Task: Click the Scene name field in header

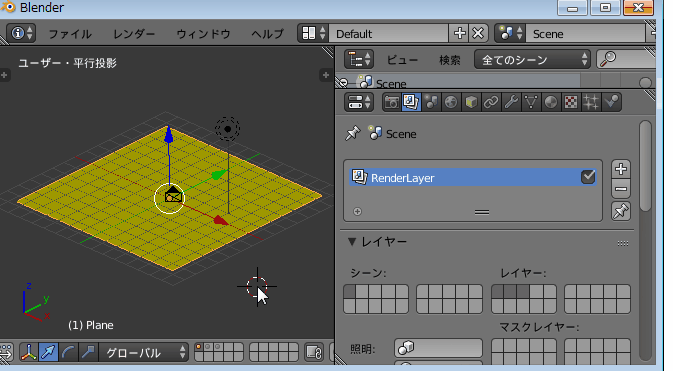Action: [x=585, y=33]
